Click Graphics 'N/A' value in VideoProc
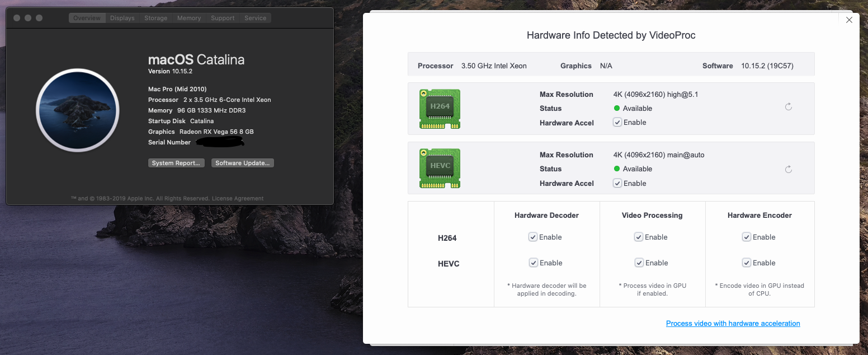 pyautogui.click(x=606, y=66)
